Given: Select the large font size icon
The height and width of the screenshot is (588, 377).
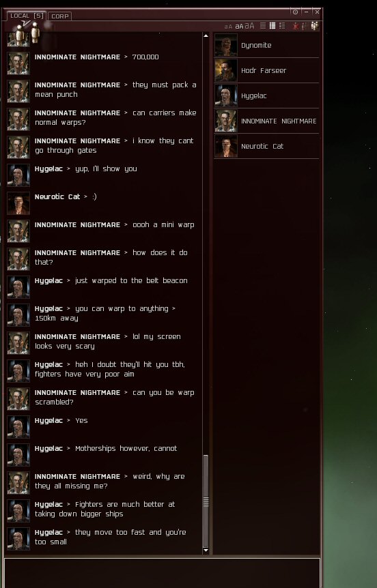Looking at the screenshot, I should point(250,26).
